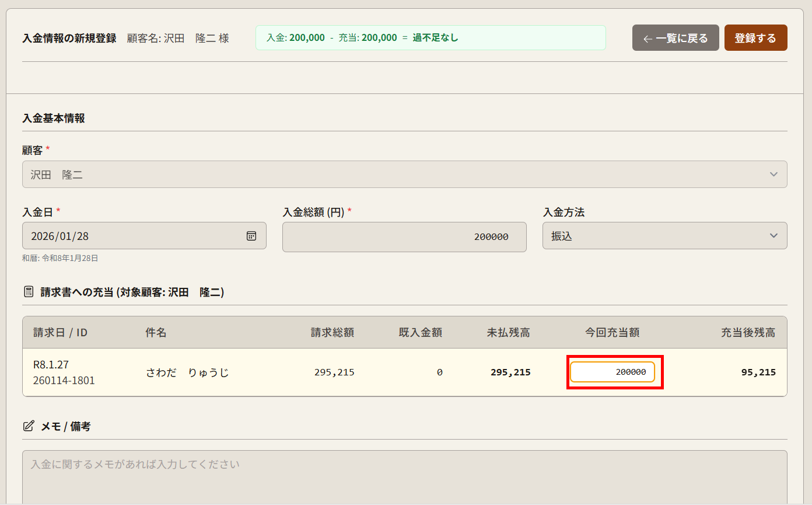The width and height of the screenshot is (812, 505).
Task: Open the calendar picker icon in 入金日
Action: coord(251,236)
